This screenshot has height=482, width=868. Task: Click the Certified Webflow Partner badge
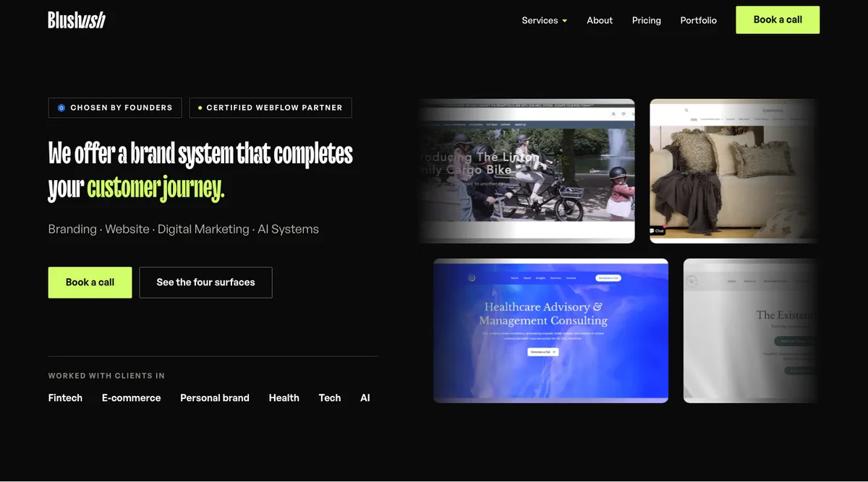pos(271,108)
